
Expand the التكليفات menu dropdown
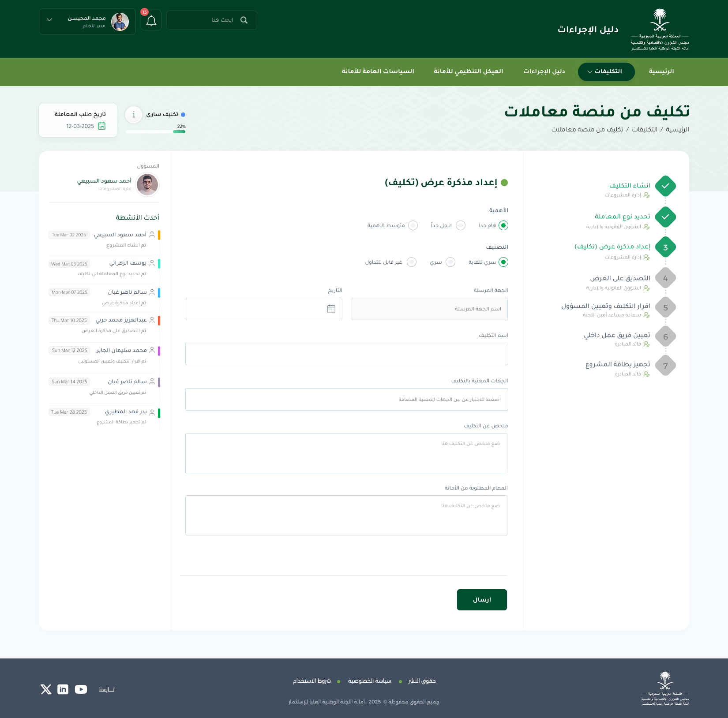pos(606,72)
